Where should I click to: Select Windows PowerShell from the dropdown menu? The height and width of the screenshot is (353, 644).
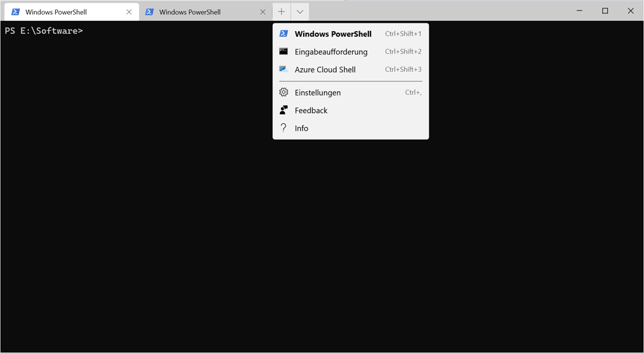(333, 34)
